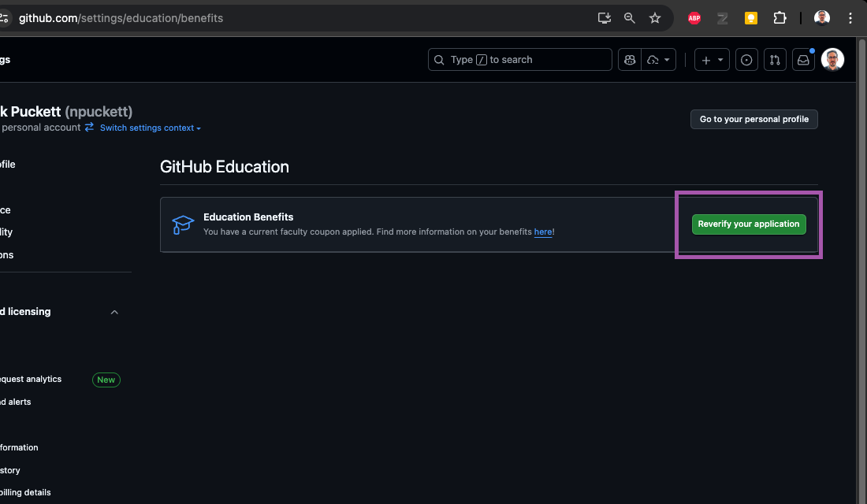Focus the Type / to search field
Image resolution: width=867 pixels, height=504 pixels.
coord(519,60)
